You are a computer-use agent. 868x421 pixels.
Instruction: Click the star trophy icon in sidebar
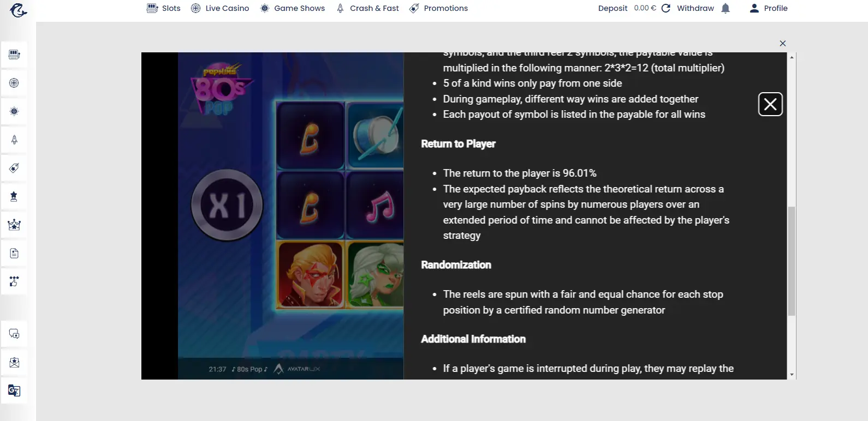pyautogui.click(x=14, y=196)
